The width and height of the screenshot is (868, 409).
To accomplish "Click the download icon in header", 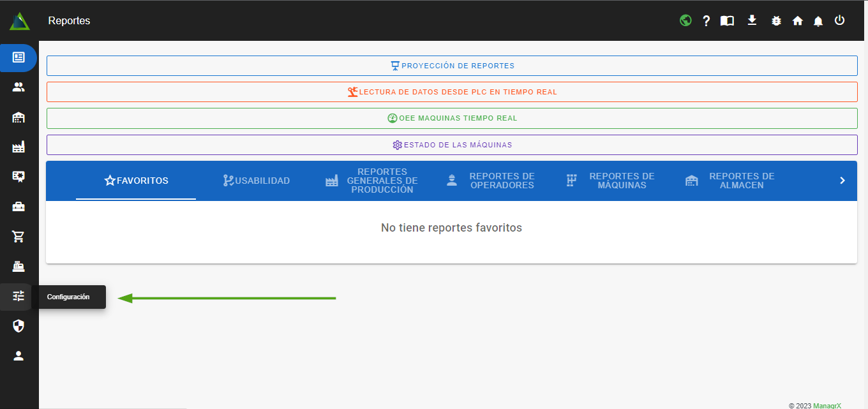I will pos(752,20).
